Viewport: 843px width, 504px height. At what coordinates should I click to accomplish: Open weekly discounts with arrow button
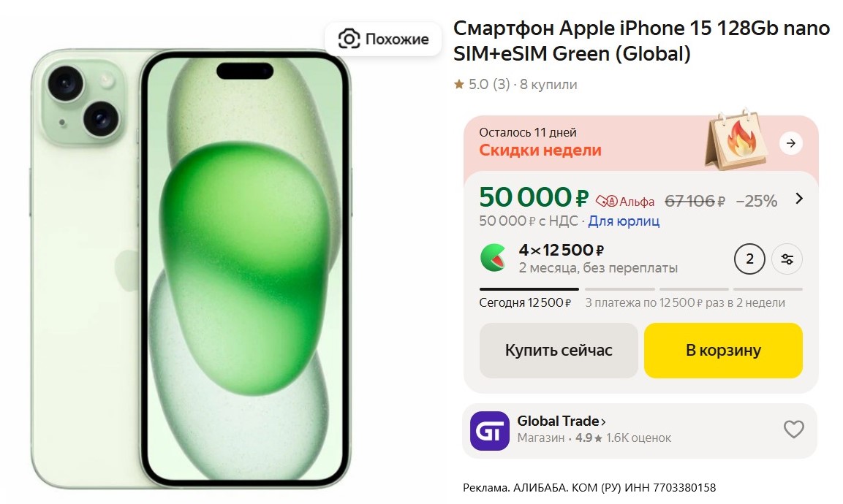coord(790,143)
